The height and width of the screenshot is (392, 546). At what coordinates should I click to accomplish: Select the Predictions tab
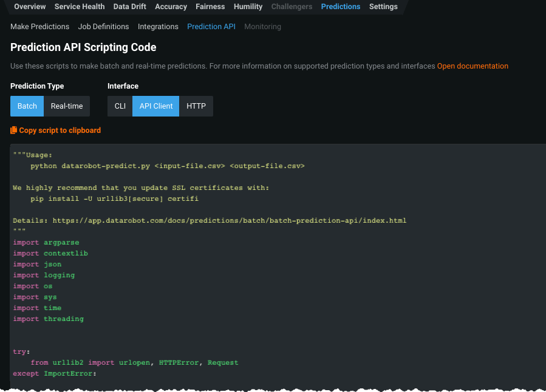pos(340,7)
